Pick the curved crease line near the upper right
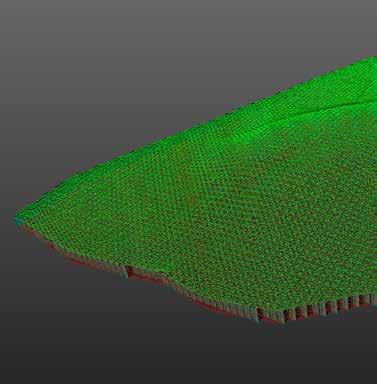The image size is (377, 384). [330, 109]
